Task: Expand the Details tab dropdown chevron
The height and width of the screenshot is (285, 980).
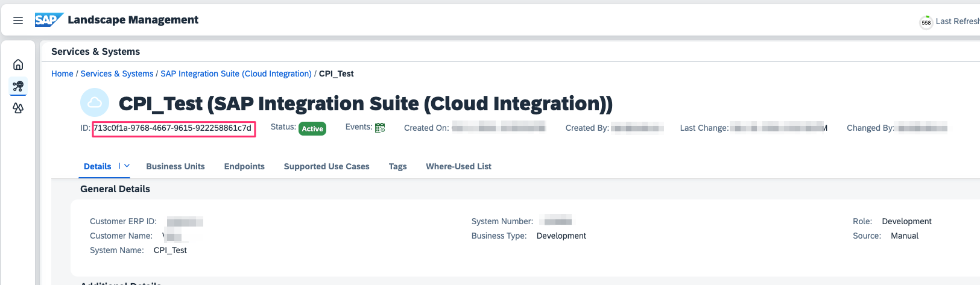Action: point(127,166)
